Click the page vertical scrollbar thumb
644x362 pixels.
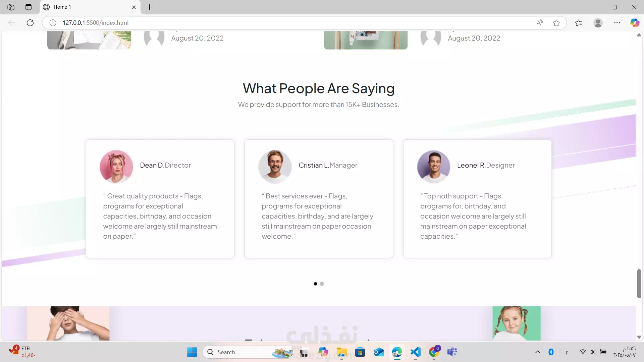(639, 283)
